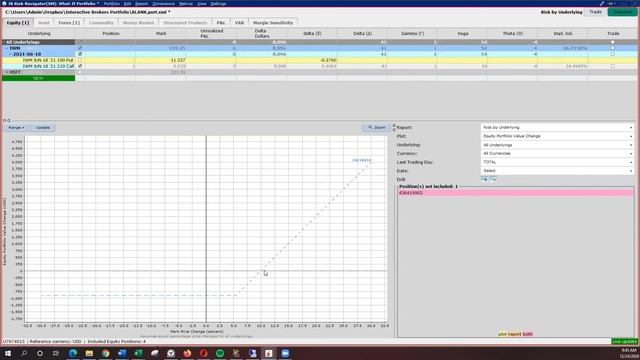Click the Vega column header
640x360 pixels.
462,33
